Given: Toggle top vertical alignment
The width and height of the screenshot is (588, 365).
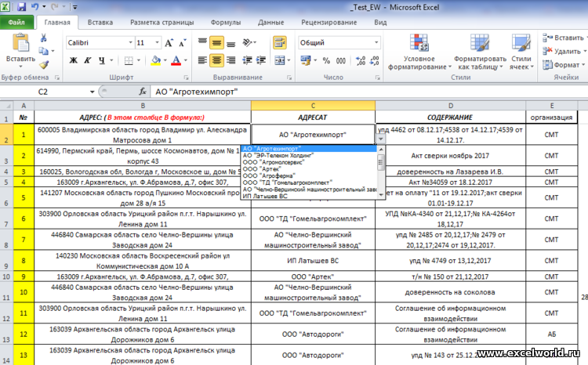Looking at the screenshot, I should tap(202, 42).
